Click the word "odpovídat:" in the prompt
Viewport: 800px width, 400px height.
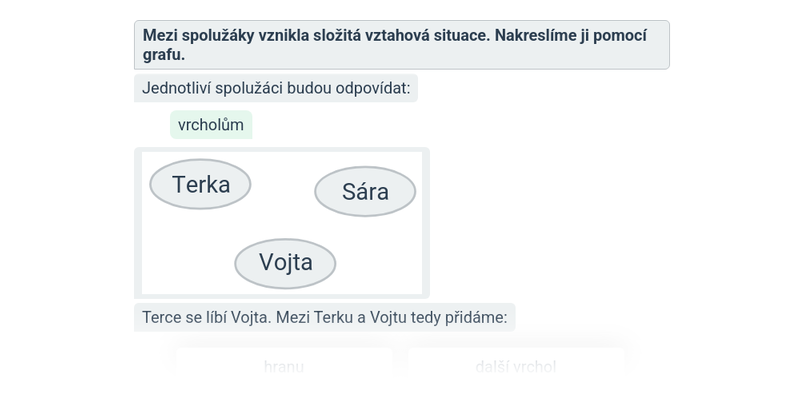[x=371, y=88]
